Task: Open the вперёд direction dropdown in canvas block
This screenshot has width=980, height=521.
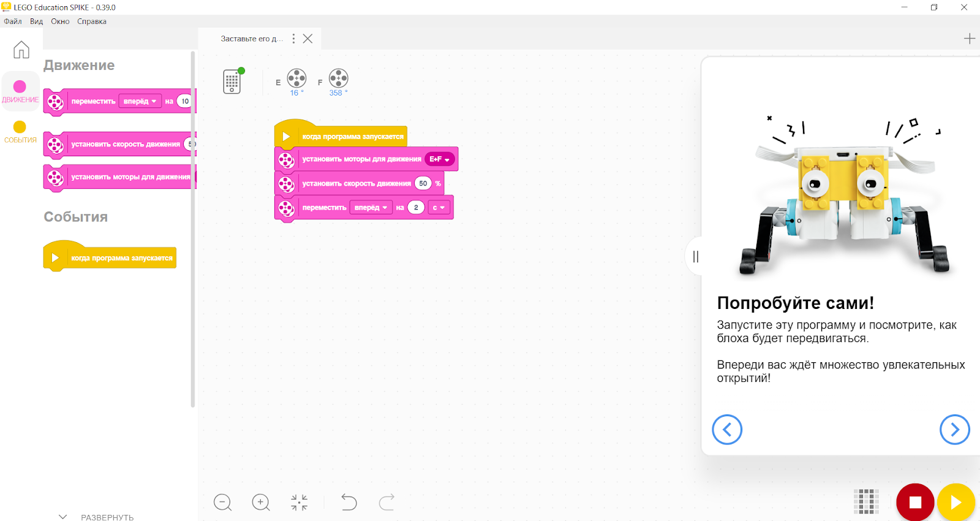Action: click(x=371, y=208)
